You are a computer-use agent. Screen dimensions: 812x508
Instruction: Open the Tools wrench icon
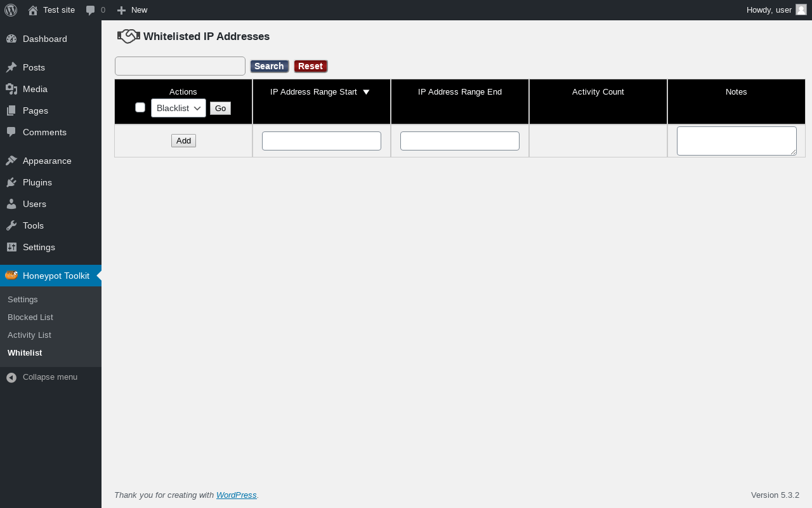[x=11, y=225]
